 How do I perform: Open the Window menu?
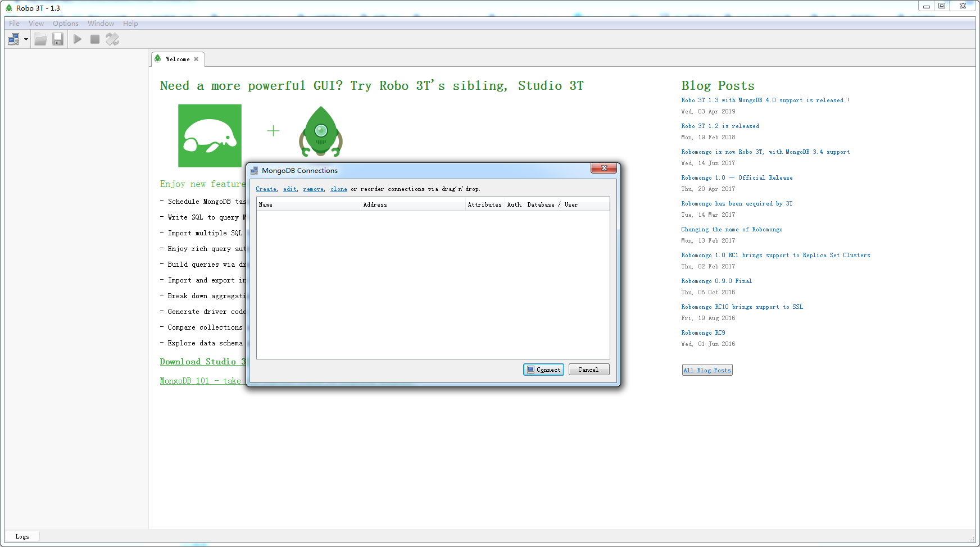pyautogui.click(x=101, y=23)
